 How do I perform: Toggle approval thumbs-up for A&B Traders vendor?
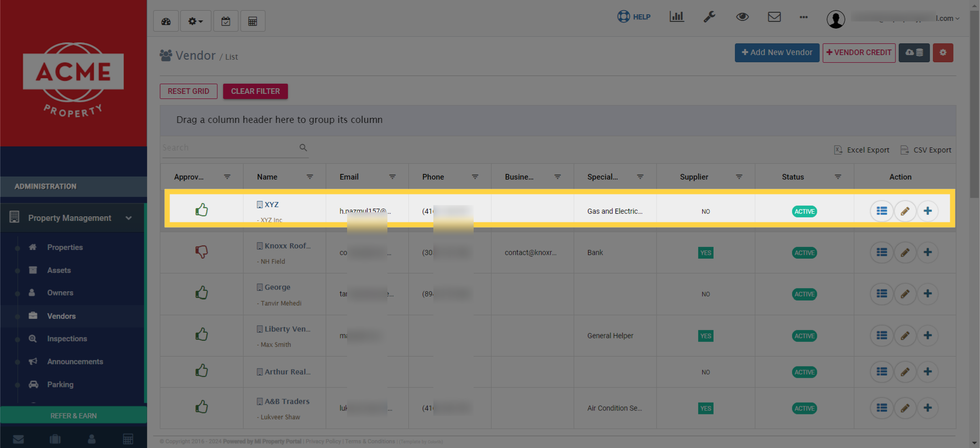coord(202,407)
